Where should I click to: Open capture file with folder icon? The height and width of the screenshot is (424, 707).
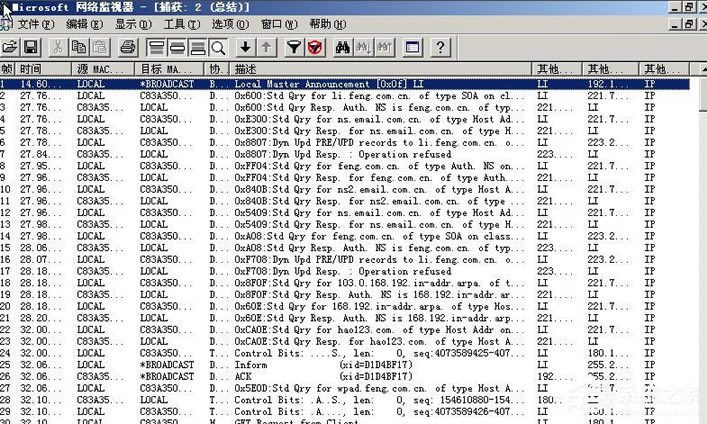(x=10, y=47)
